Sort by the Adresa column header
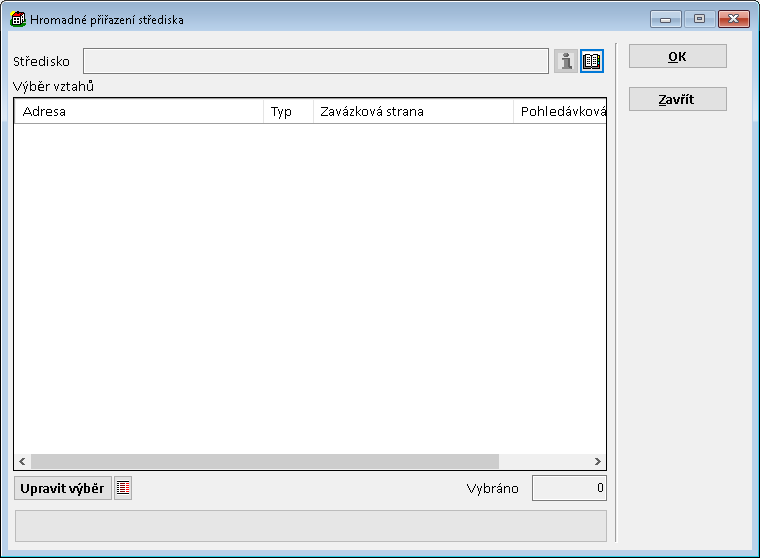The height and width of the screenshot is (558, 760). click(138, 111)
